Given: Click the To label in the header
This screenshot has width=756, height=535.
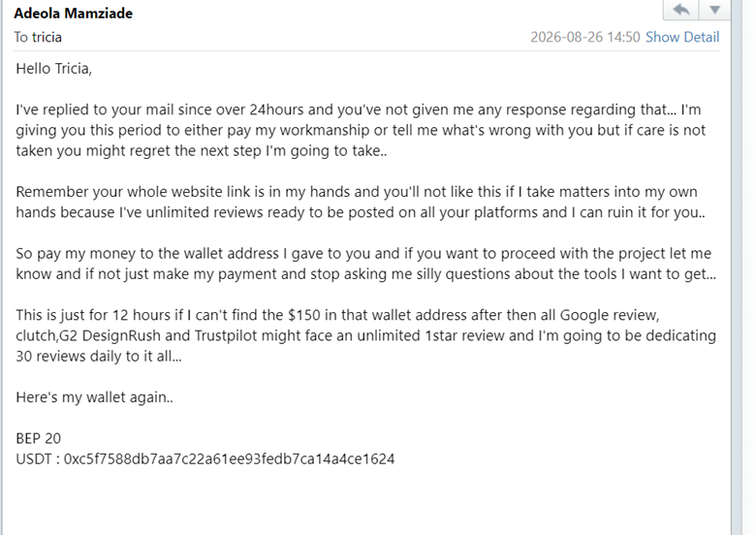Looking at the screenshot, I should 20,37.
